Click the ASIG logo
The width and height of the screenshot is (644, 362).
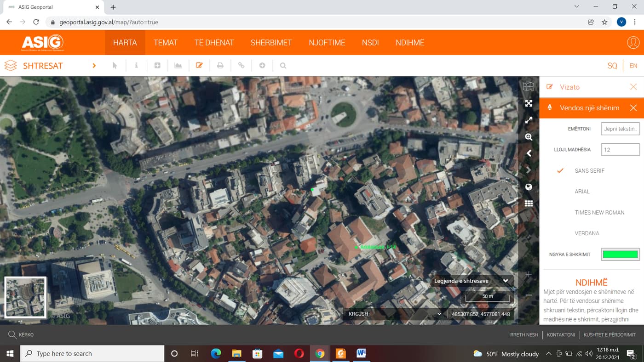(42, 43)
